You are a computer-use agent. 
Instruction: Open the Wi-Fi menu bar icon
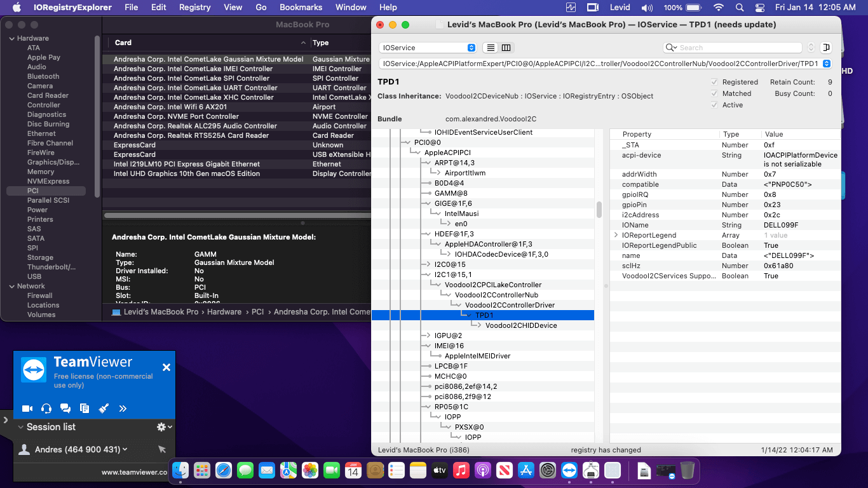pyautogui.click(x=719, y=8)
